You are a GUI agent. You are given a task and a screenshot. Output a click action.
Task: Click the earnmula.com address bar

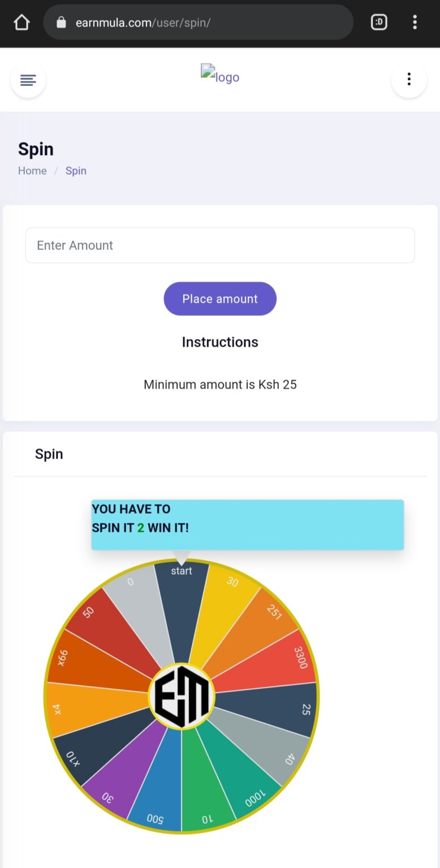coord(198,23)
